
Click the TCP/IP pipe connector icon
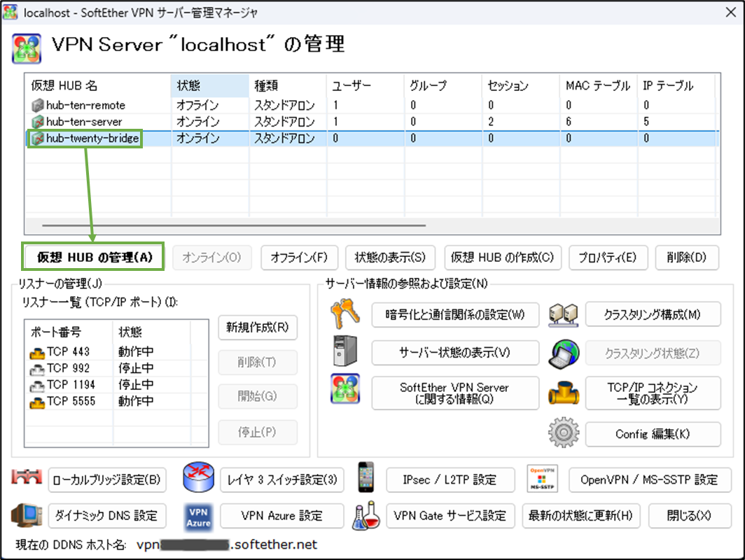pyautogui.click(x=564, y=393)
